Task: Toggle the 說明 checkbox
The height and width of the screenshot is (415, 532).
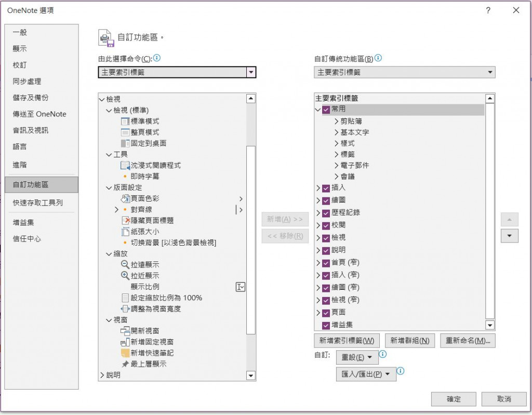Action: tap(326, 251)
